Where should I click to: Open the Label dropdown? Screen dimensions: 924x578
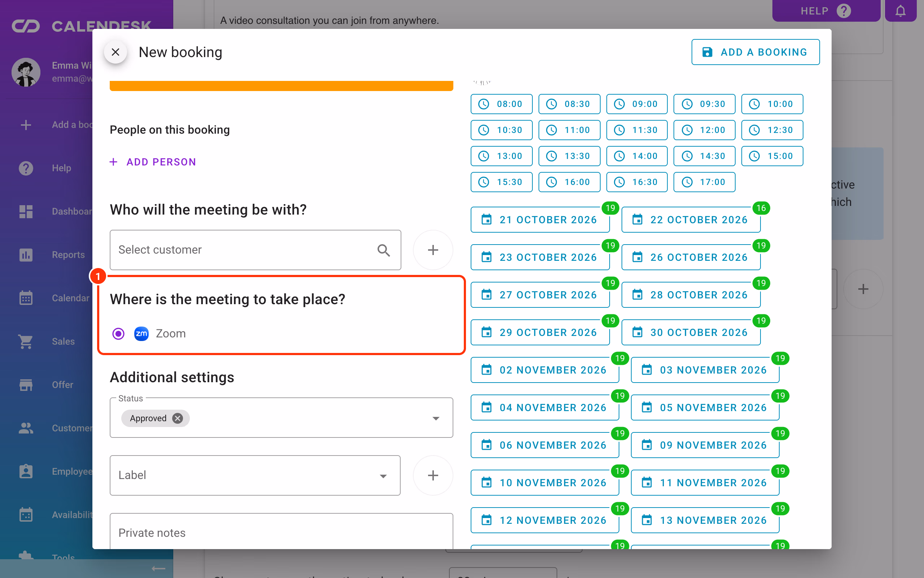coord(255,475)
